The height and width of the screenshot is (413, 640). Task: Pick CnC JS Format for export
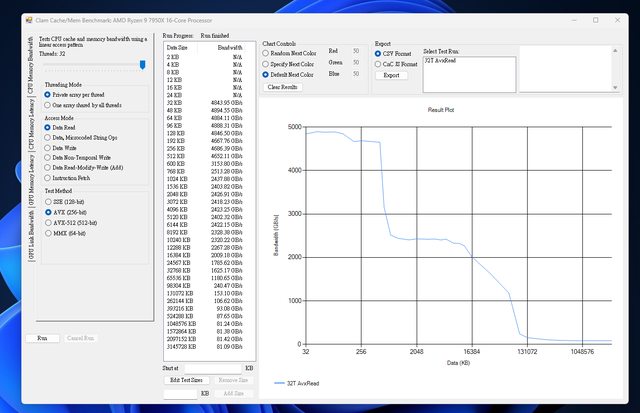click(378, 64)
